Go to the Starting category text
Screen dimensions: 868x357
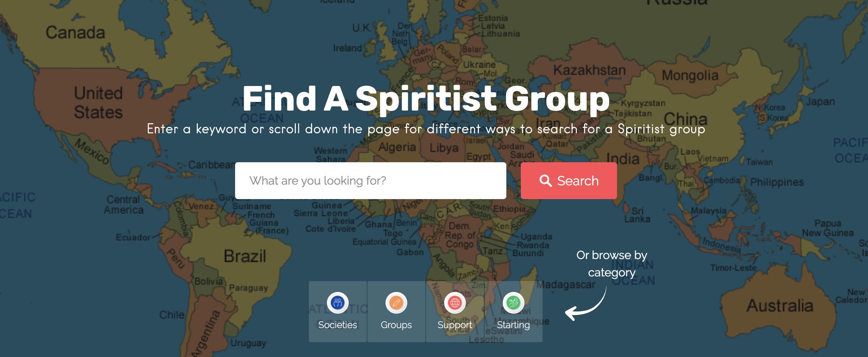513,325
